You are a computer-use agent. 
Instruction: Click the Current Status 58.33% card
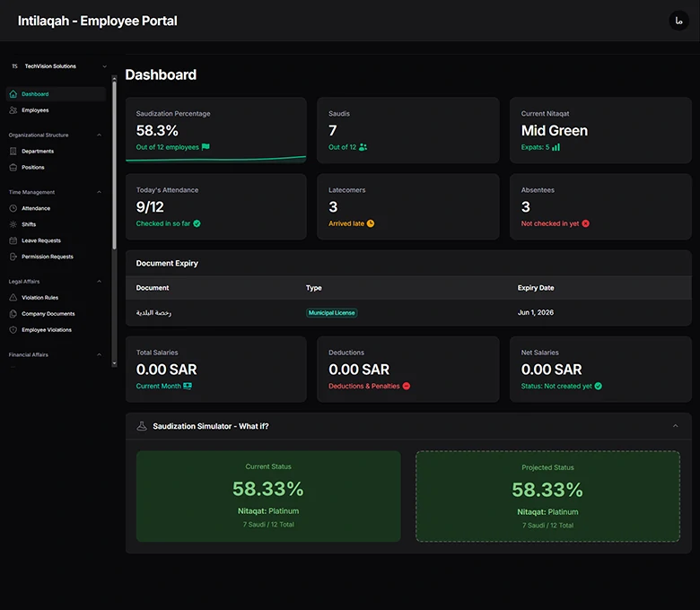tap(268, 496)
